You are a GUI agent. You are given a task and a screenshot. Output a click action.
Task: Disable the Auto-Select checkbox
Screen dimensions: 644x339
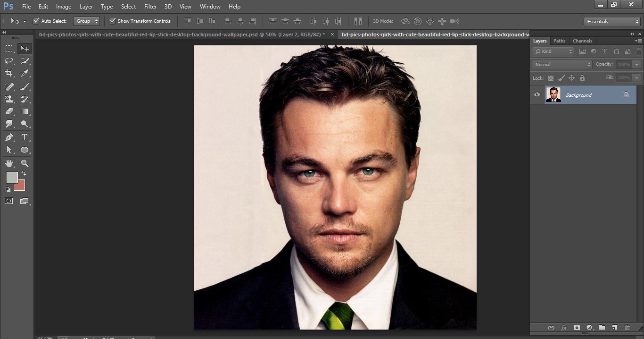point(36,21)
